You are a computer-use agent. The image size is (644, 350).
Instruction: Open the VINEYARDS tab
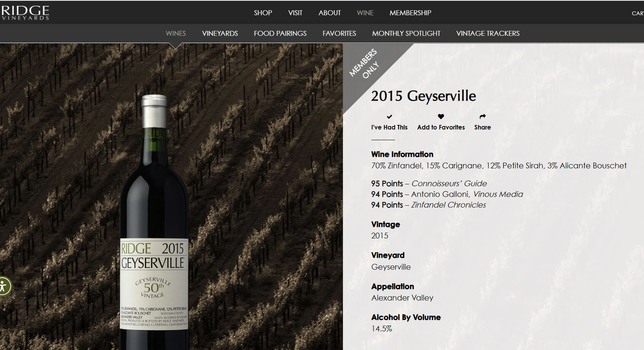[220, 33]
